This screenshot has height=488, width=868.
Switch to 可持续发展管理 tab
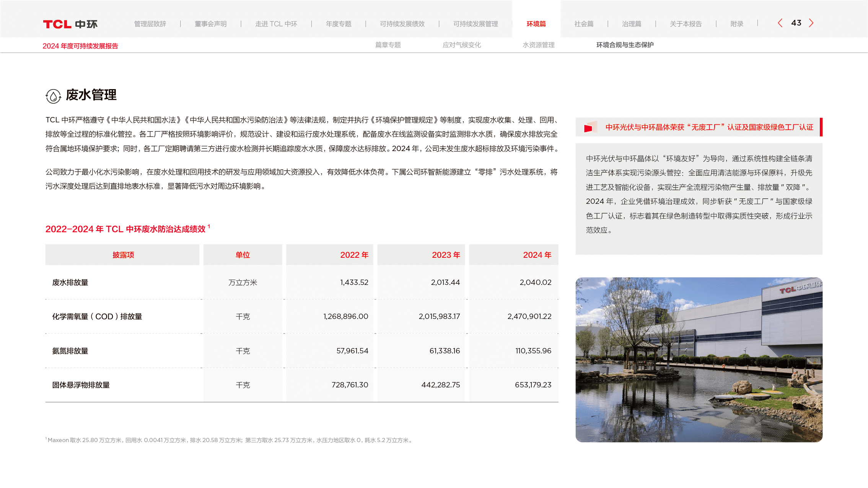[x=476, y=24]
